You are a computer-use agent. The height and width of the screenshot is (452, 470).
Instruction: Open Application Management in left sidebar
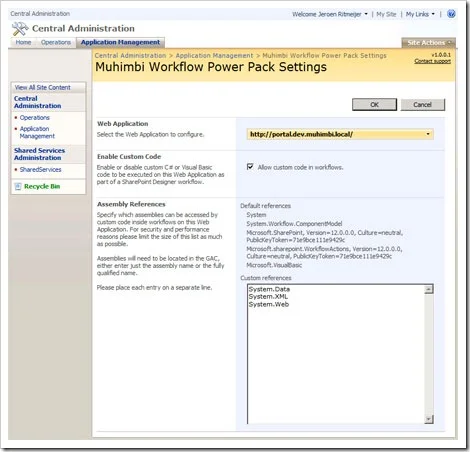37,132
